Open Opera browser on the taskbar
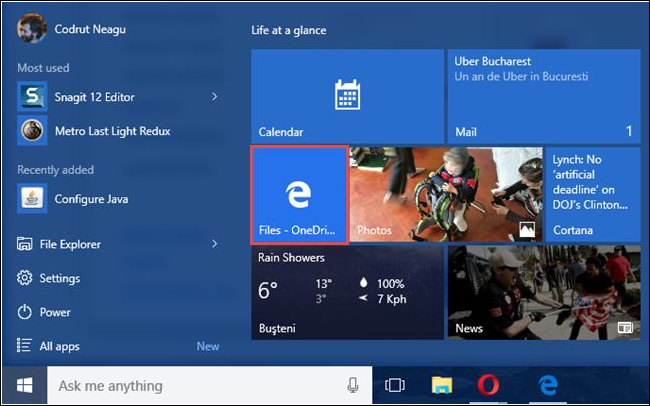 click(x=488, y=385)
